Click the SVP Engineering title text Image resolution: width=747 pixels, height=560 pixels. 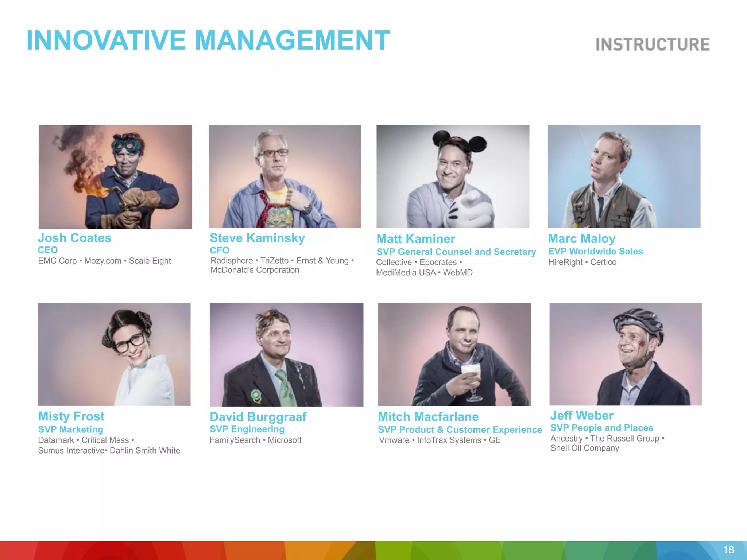pos(247,429)
